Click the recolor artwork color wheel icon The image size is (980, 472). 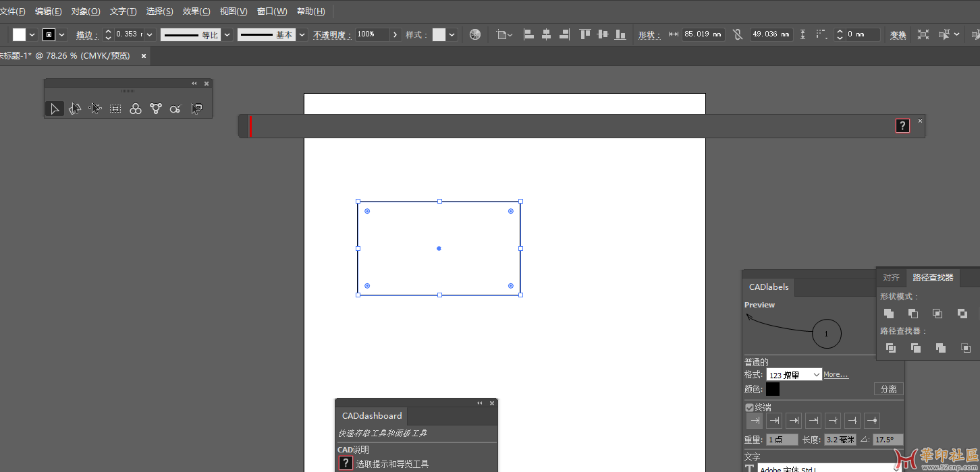click(x=475, y=34)
